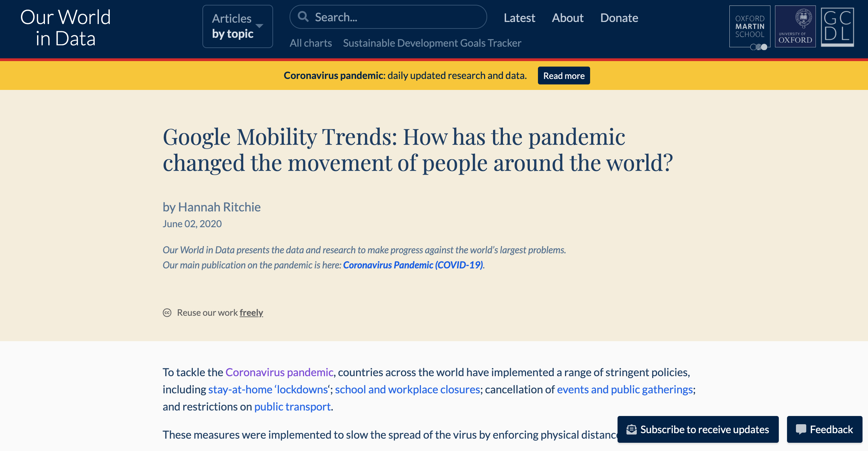
Task: Open Sustainable Development Goals Tracker
Action: click(432, 43)
